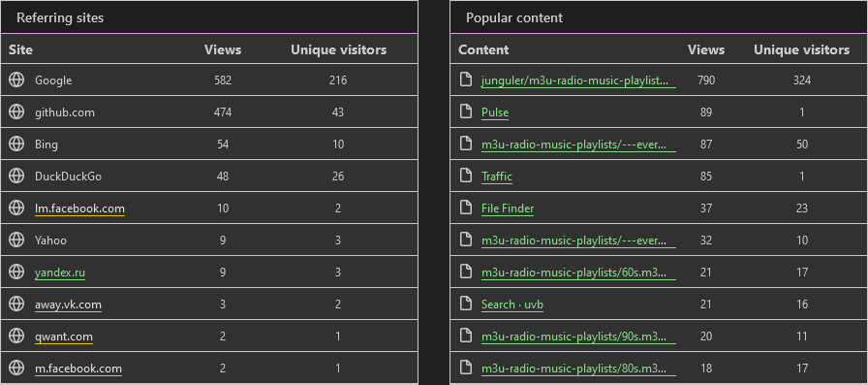Visit the m.facebook.com referrer link

coord(78,369)
